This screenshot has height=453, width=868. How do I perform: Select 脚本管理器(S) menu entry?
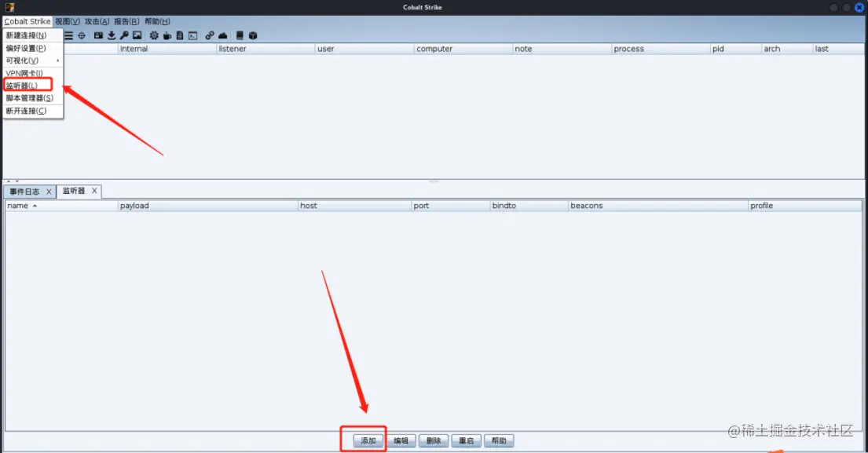tap(33, 98)
